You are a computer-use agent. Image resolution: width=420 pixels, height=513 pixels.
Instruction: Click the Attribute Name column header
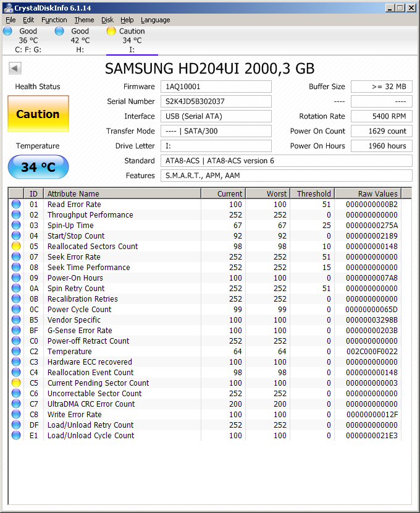(122, 193)
